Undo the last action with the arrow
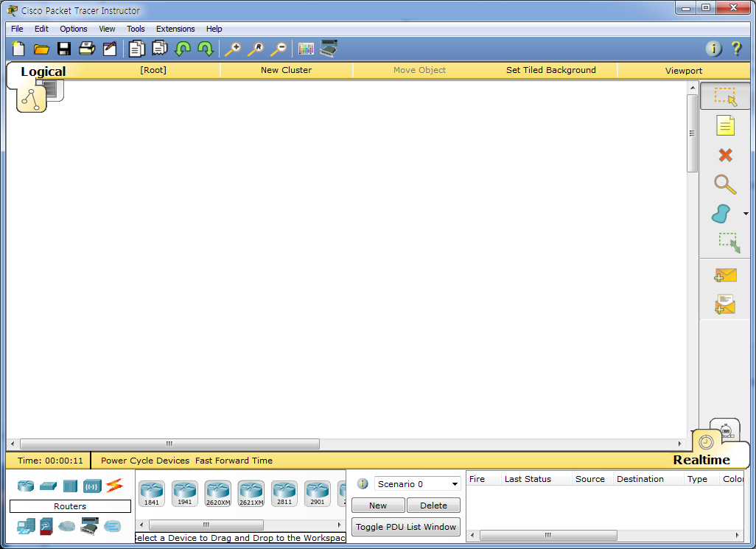Image resolution: width=756 pixels, height=549 pixels. [183, 49]
